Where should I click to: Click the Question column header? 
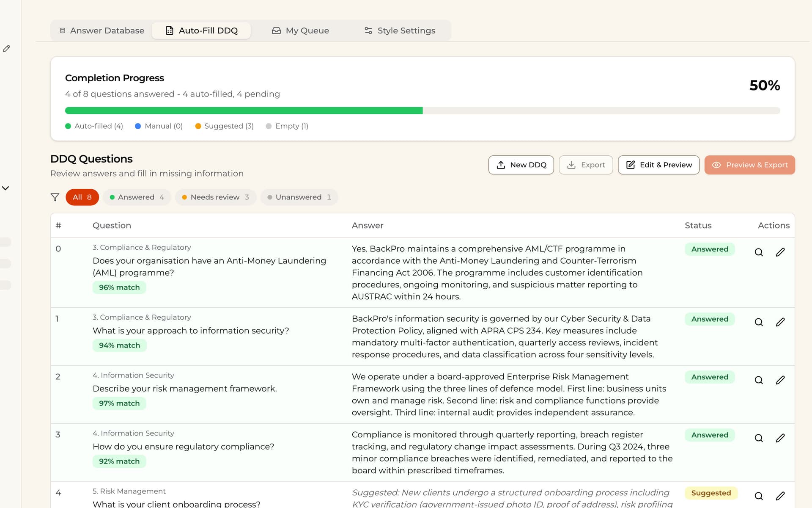pos(112,226)
